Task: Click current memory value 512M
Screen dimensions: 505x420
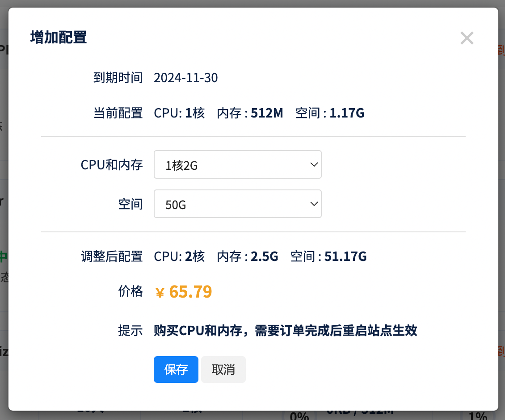Action: 267,113
